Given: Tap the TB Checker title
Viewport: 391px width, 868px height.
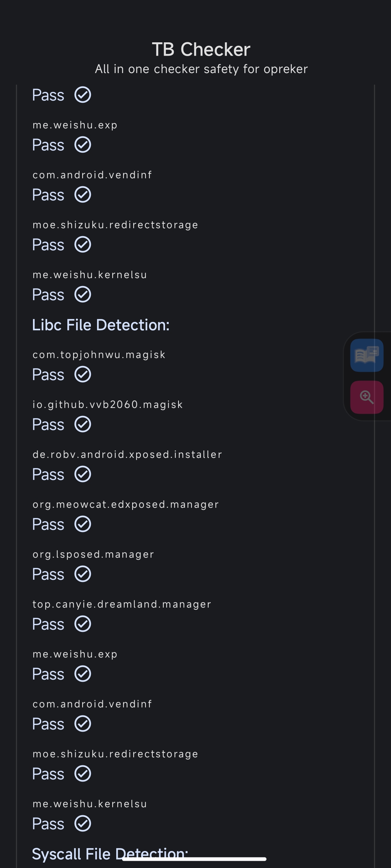Looking at the screenshot, I should point(201,50).
